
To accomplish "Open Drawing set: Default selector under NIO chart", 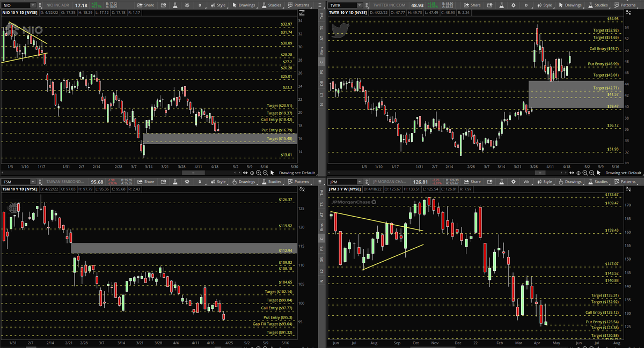I will click(297, 173).
